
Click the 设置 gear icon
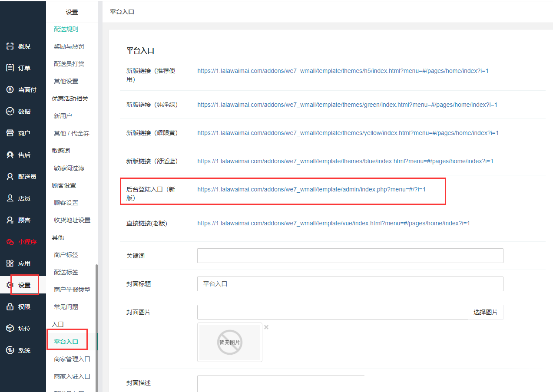click(10, 285)
